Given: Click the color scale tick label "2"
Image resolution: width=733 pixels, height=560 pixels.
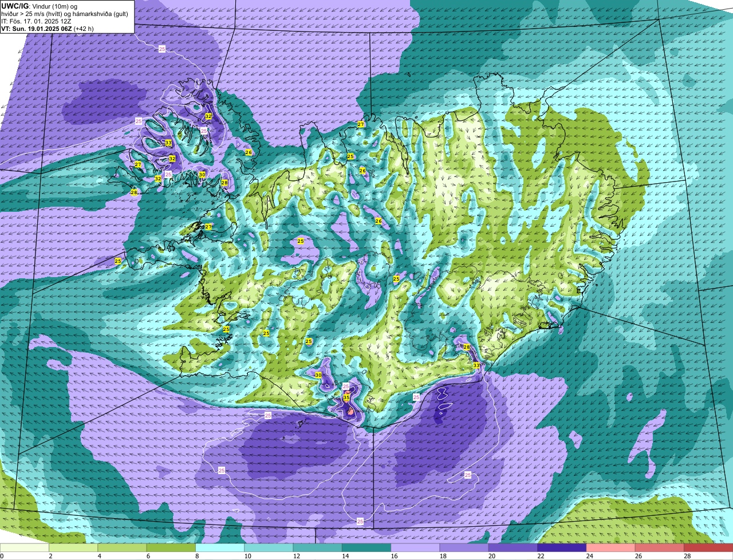Looking at the screenshot, I should pyautogui.click(x=50, y=555).
